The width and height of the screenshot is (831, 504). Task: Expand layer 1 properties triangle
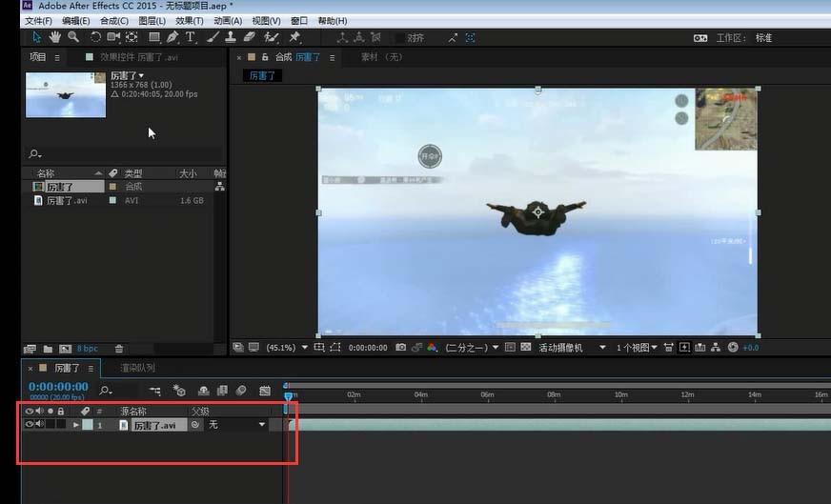point(76,425)
